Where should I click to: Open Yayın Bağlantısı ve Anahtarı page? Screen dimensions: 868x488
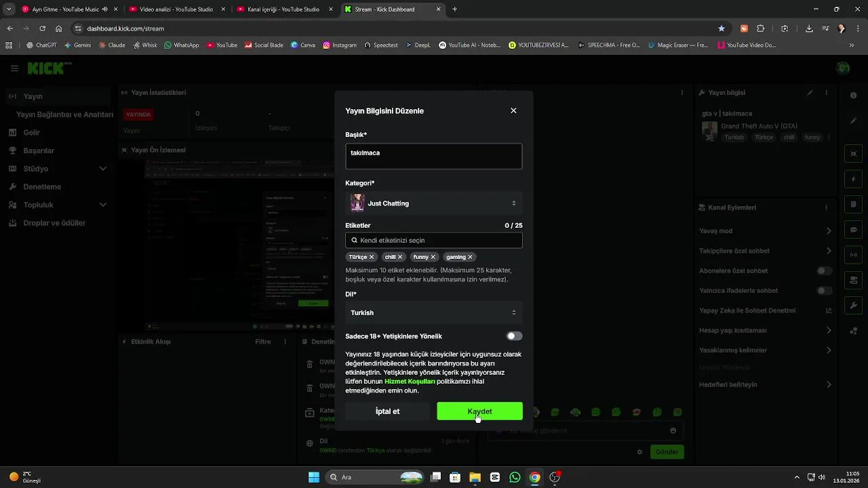point(64,115)
